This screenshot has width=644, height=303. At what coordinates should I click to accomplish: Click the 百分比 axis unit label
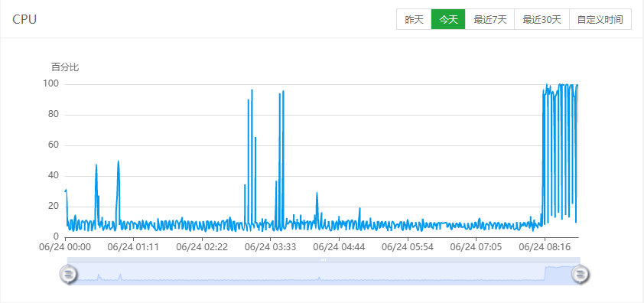[x=65, y=67]
